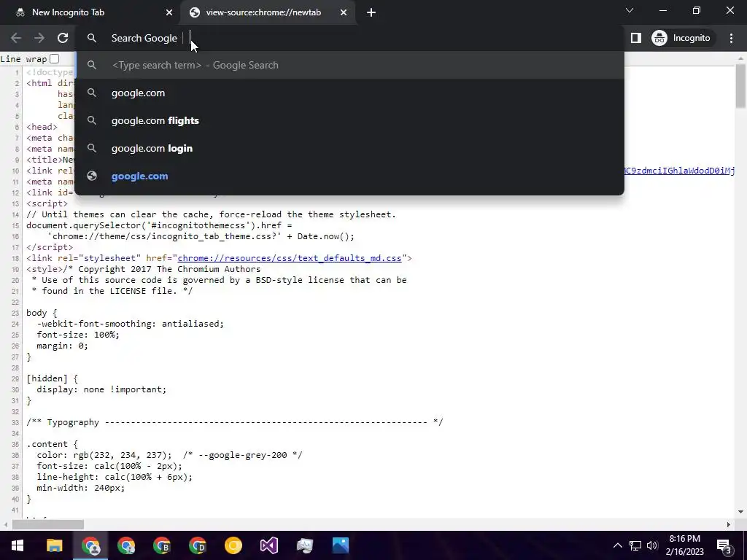Click the '[hidden] {' line of source

click(x=52, y=378)
